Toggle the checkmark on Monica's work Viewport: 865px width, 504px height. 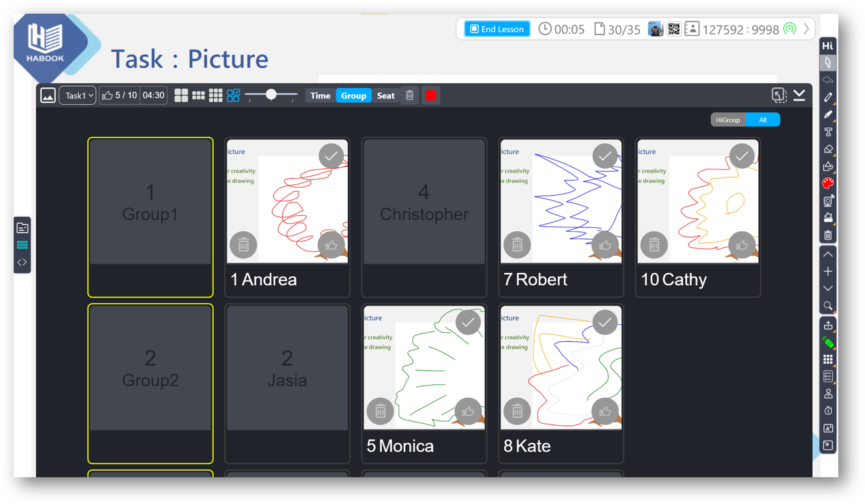468,322
